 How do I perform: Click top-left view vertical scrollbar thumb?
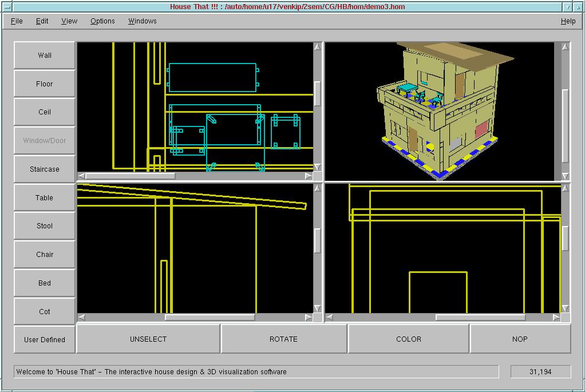(x=317, y=94)
